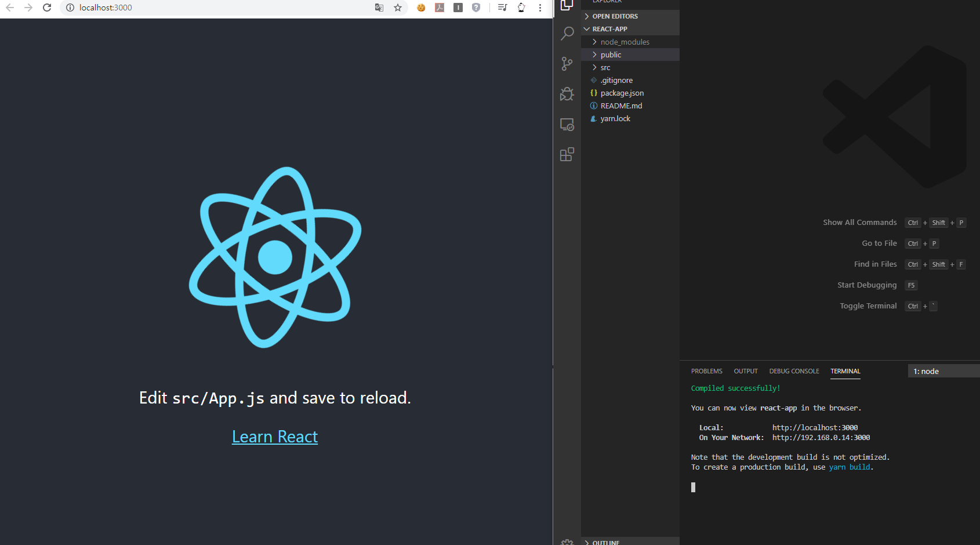Open the PDF extension icon
980x545 pixels.
(x=440, y=8)
